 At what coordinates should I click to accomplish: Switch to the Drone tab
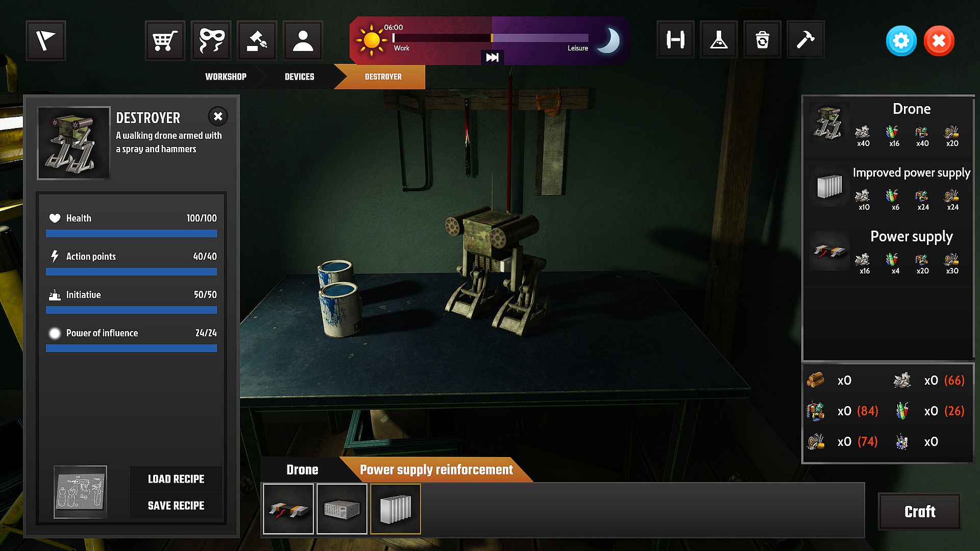pyautogui.click(x=302, y=469)
